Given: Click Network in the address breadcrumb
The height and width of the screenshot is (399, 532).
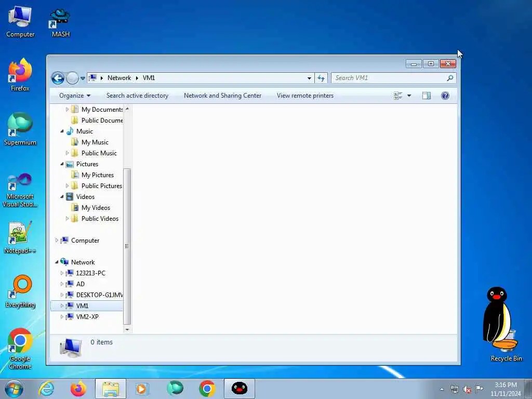Looking at the screenshot, I should pyautogui.click(x=119, y=78).
